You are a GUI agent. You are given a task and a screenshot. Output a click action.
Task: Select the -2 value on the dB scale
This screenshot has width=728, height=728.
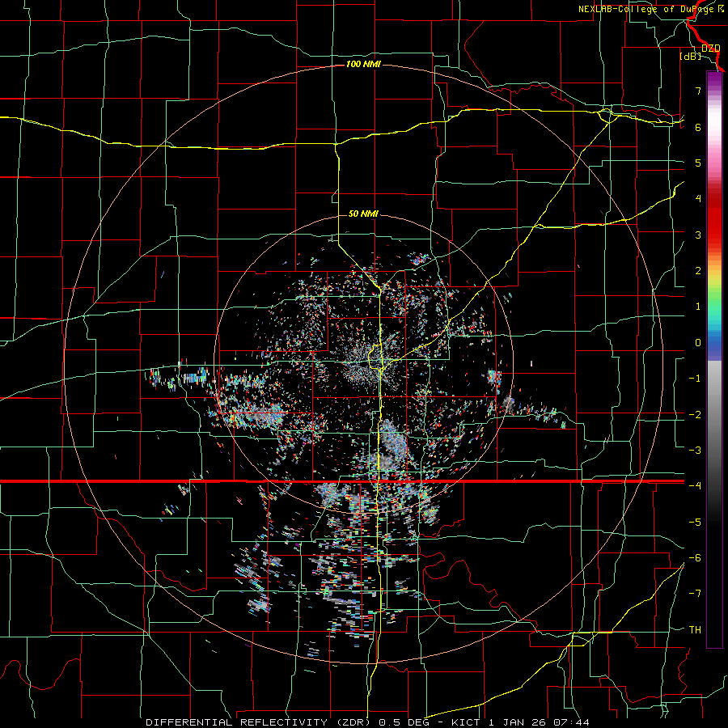[695, 415]
